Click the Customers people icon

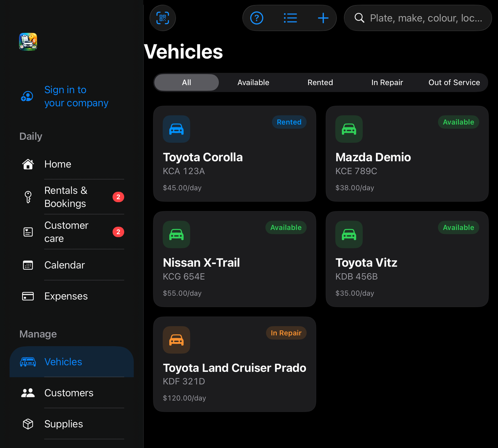[28, 393]
